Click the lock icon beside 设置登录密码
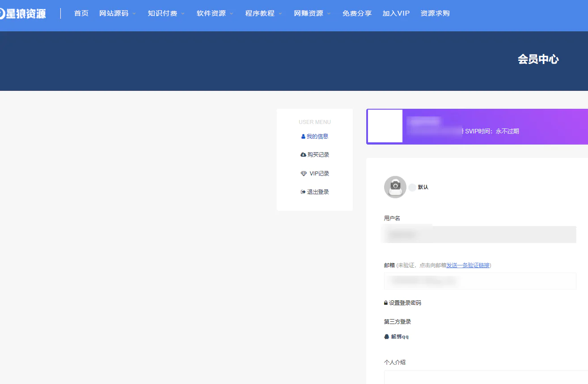The image size is (588, 384). 386,303
